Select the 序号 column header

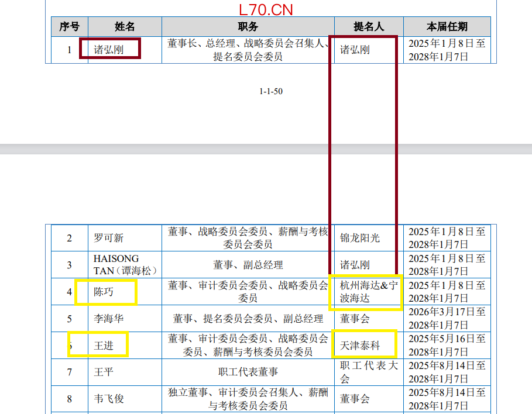point(68,26)
